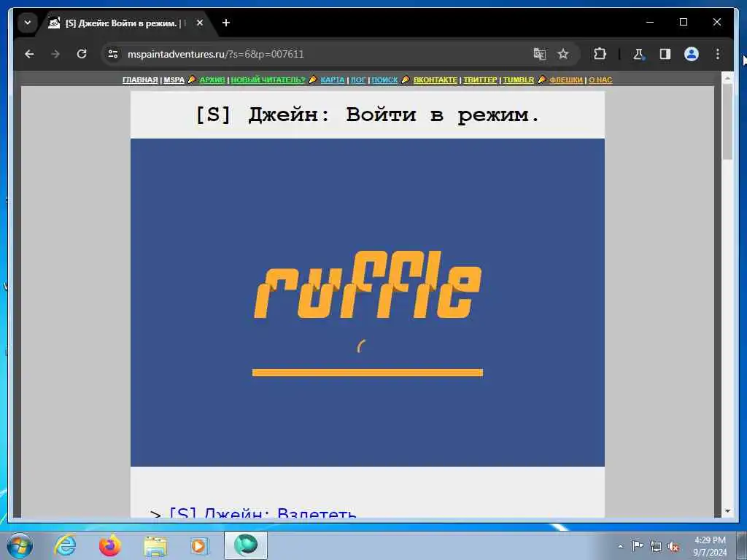Screen dimensions: 747x560
Task: Open the ТВИТТЕР link
Action: click(480, 80)
